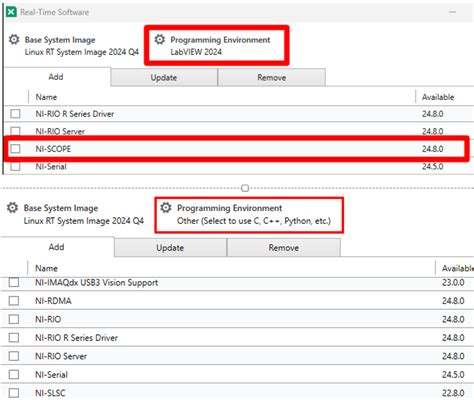Click the lower Base System Image gear icon
Image resolution: width=474 pixels, height=400 pixels.
tap(13, 208)
